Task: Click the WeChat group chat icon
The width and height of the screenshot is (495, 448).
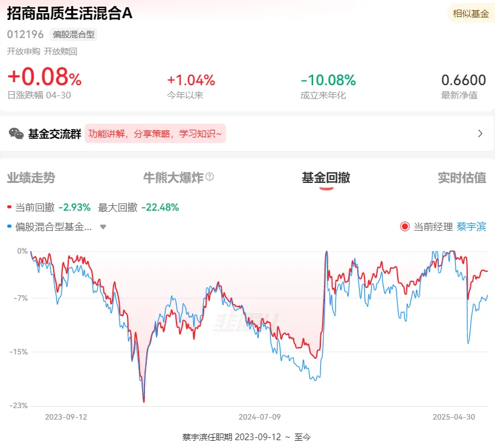Action: pyautogui.click(x=16, y=133)
